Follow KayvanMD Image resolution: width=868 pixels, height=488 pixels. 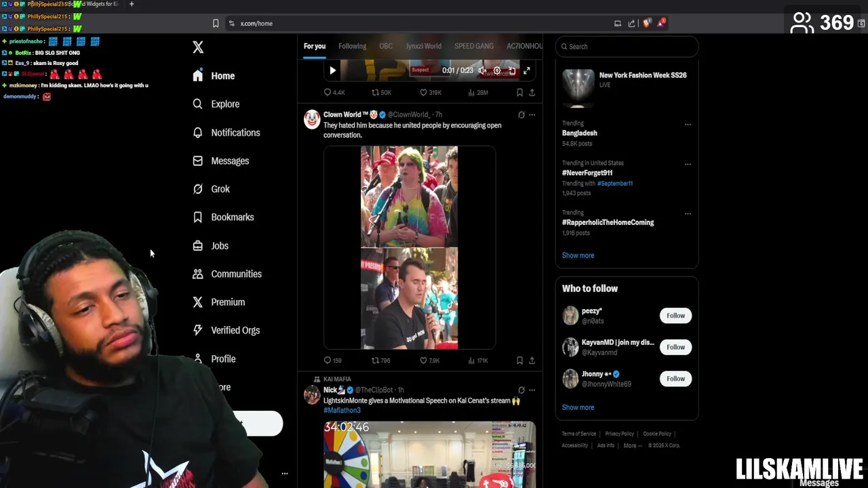[675, 347]
